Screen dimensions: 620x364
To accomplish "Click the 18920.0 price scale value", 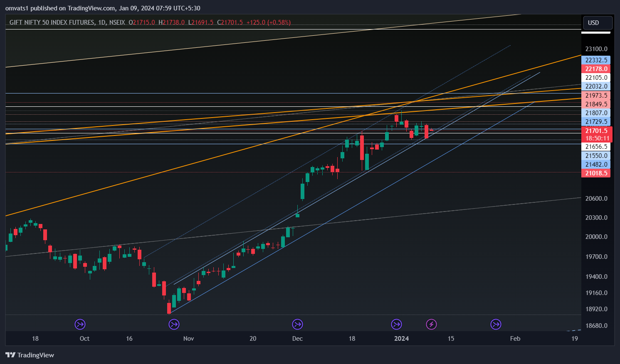I will click(x=596, y=309).
